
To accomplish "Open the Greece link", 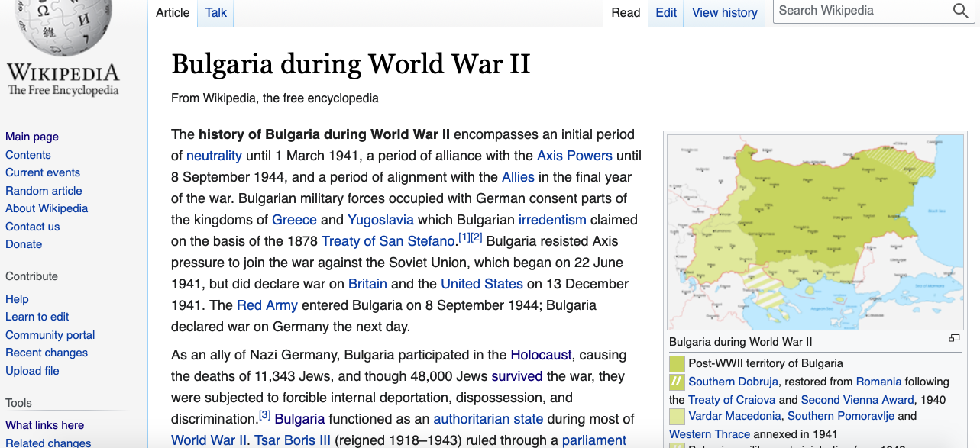I will 294,220.
